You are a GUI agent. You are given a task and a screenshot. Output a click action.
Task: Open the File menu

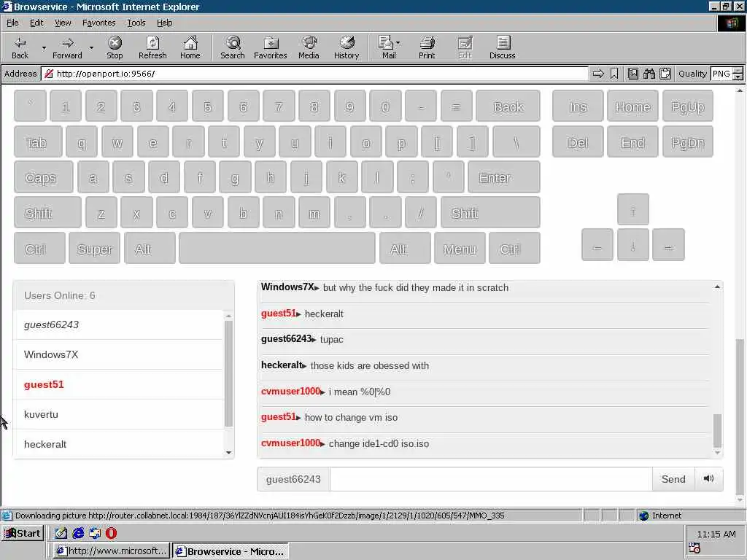tap(12, 23)
